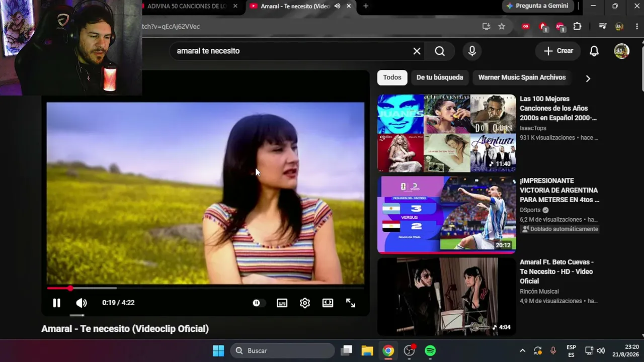
Task: Select the Todos filter chip
Action: pos(392,77)
